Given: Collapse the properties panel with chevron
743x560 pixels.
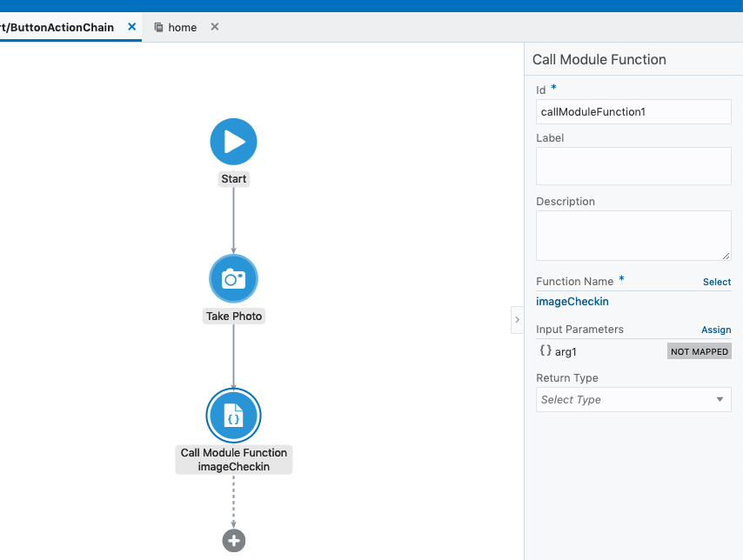Looking at the screenshot, I should pos(517,320).
